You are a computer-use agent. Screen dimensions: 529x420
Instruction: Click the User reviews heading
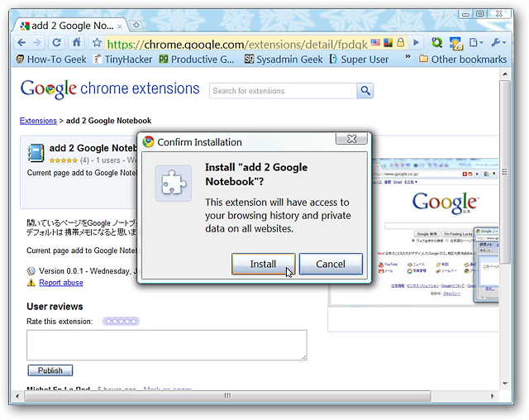pos(55,306)
